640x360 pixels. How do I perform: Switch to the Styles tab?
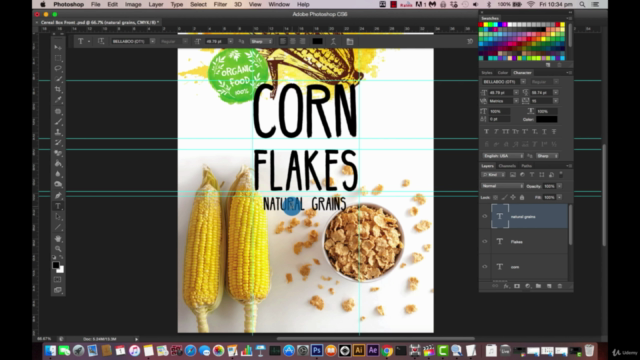(487, 73)
